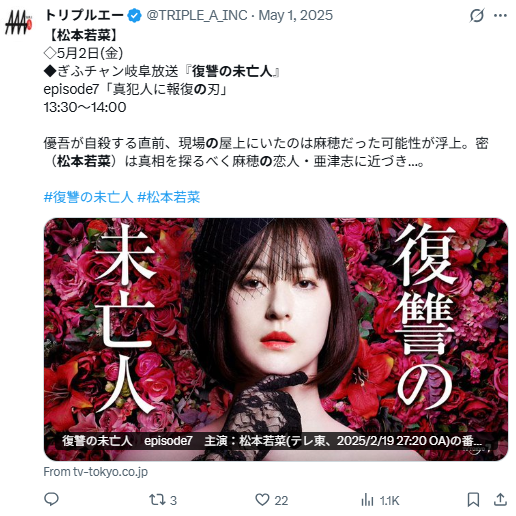Viewport: 516px width, 516px height.
Task: Click the blue verified badge
Action: click(x=135, y=16)
